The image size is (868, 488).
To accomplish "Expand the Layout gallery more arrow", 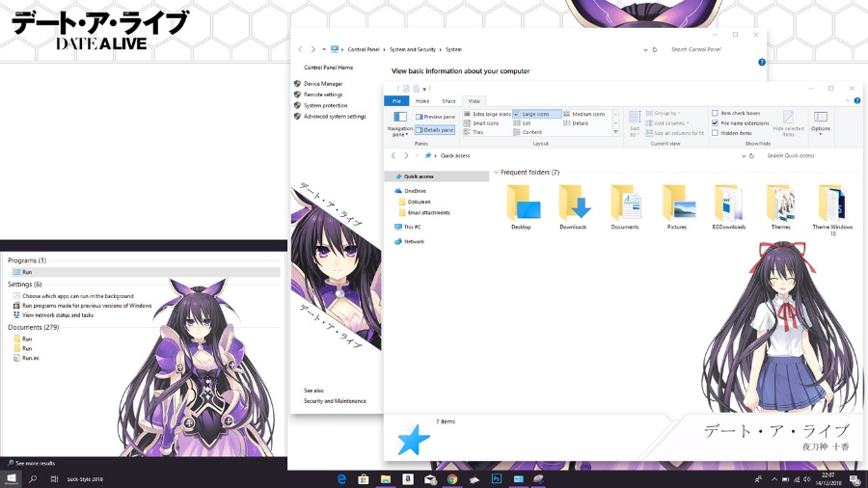I will point(615,132).
